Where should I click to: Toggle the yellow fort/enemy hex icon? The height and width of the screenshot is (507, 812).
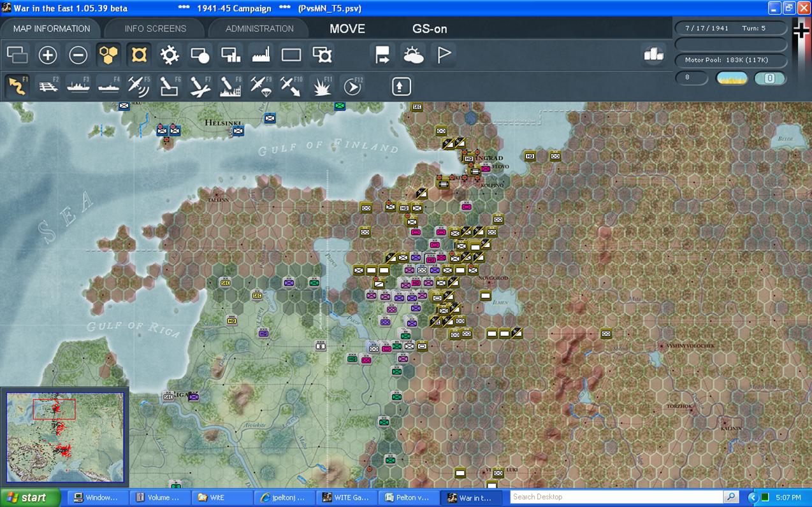139,55
